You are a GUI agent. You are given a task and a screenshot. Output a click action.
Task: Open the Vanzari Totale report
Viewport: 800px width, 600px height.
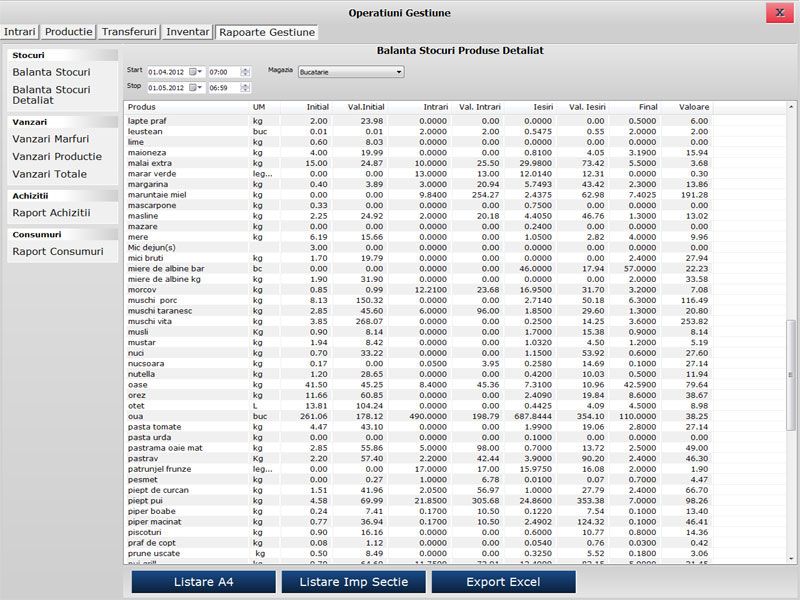coord(49,174)
